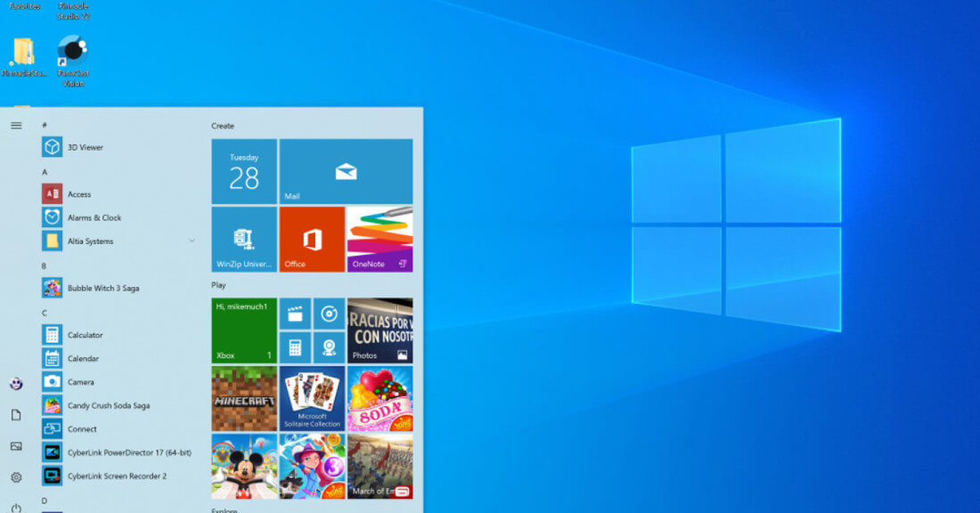Open the Minecraft tile

[244, 399]
